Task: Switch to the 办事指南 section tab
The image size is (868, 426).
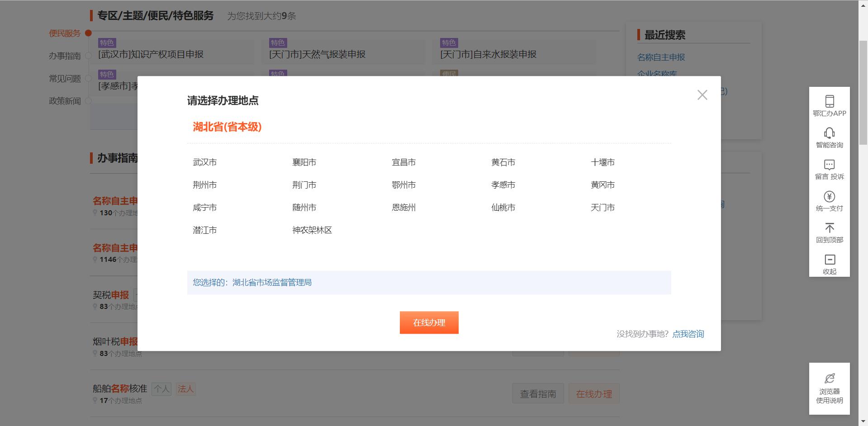Action: [x=65, y=56]
